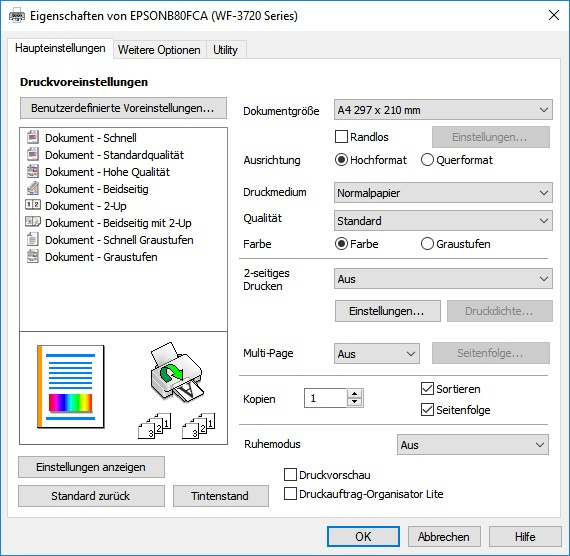Switch to the Haupteinstellungen tab
Screen dimensions: 570x556
tap(60, 48)
